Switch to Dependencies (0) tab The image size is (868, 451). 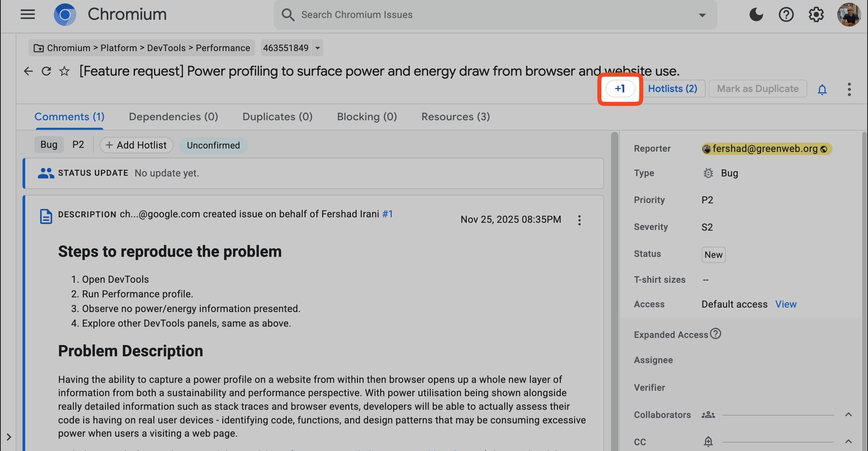click(173, 117)
